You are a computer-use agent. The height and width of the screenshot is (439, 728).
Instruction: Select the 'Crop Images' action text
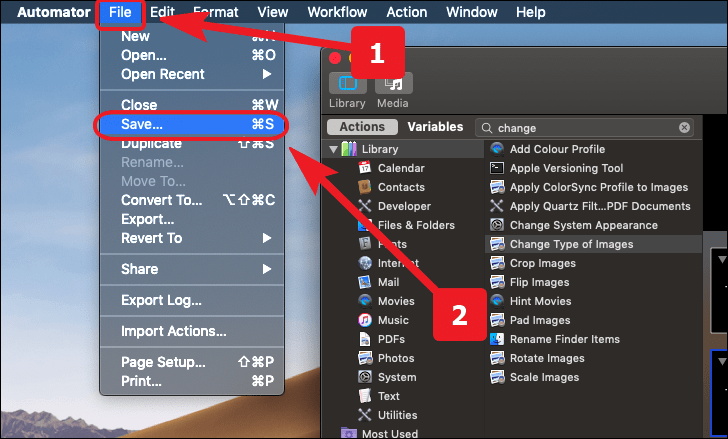point(543,263)
